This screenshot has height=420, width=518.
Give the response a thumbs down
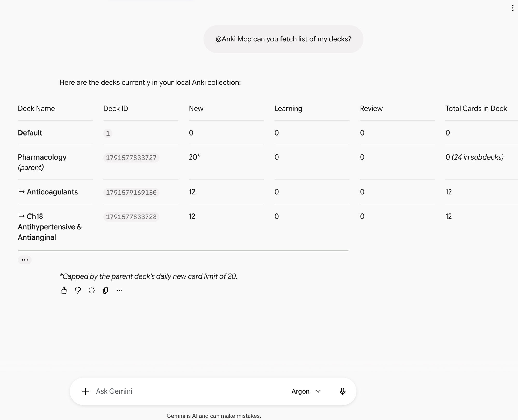tap(78, 290)
